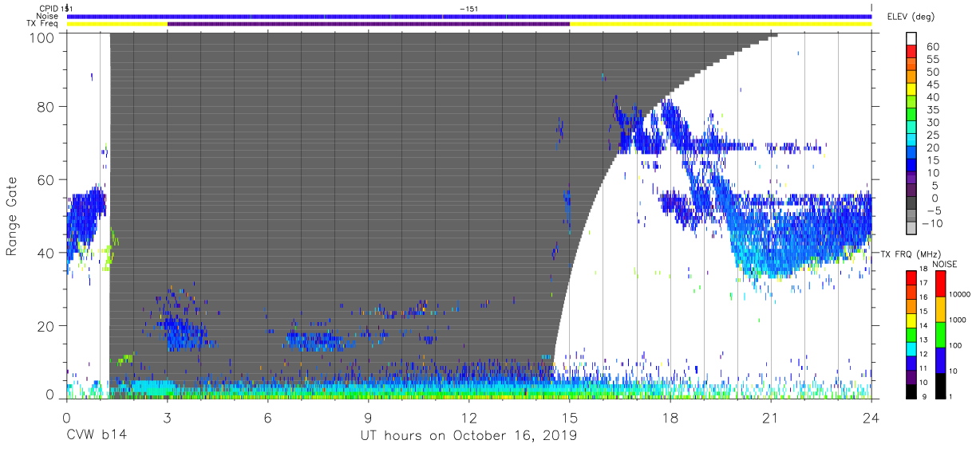The image size is (980, 452).
Task: Click ELEV colorbar label '55'
Action: coord(933,60)
